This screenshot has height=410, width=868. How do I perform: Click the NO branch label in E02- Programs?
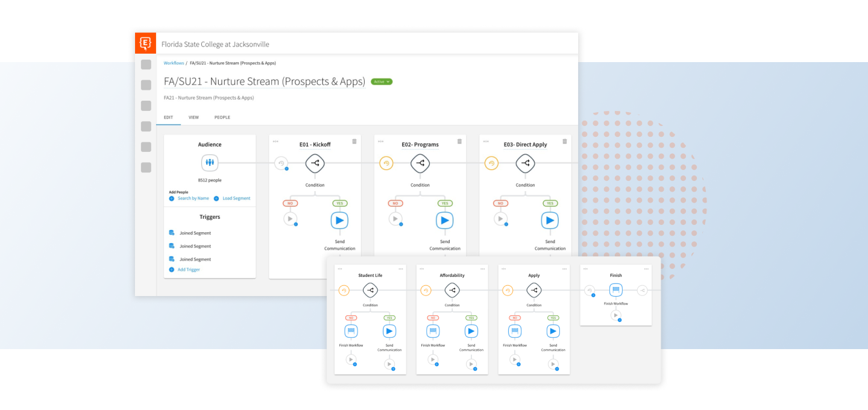395,203
